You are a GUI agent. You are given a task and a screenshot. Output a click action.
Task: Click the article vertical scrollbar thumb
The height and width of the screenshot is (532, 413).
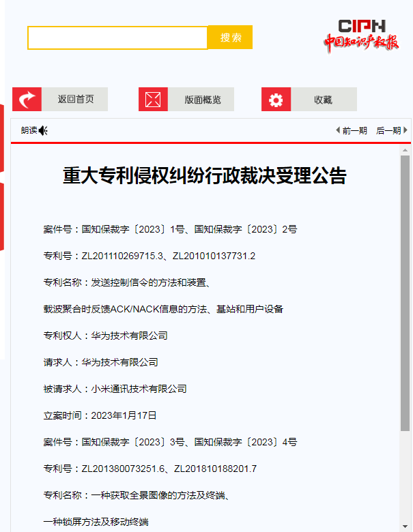click(x=405, y=293)
